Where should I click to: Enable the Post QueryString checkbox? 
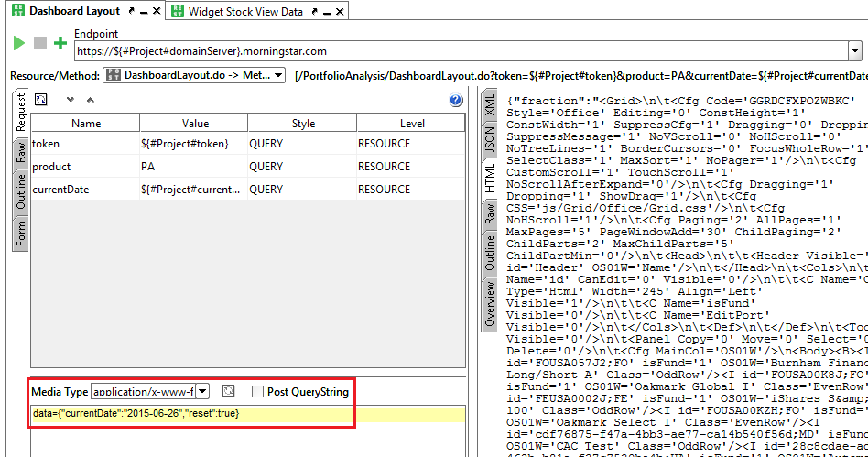click(257, 392)
